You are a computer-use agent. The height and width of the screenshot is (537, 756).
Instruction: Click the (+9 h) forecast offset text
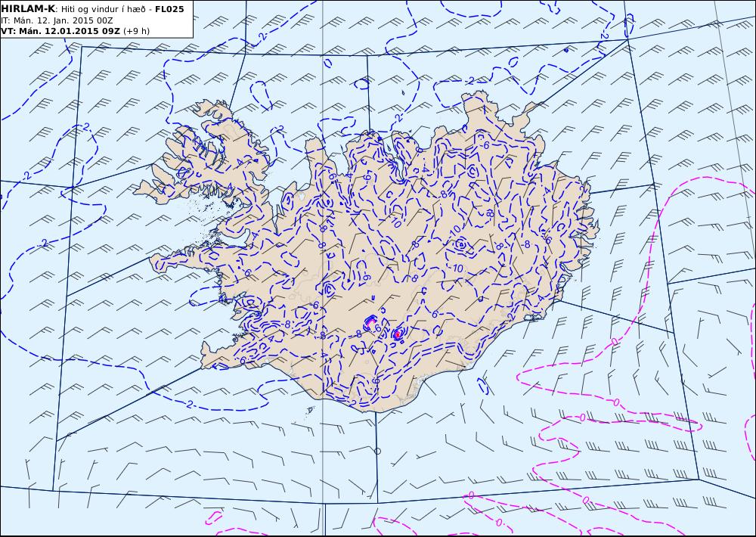point(136,31)
